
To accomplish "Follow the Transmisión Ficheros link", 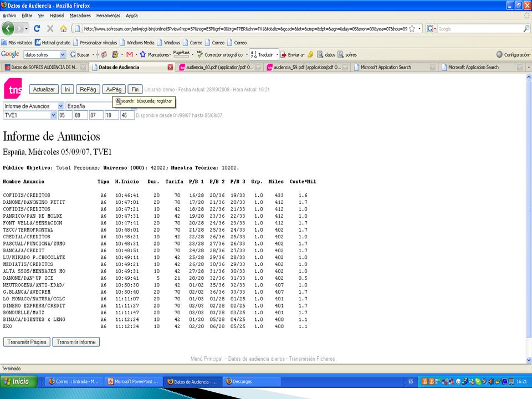I will pyautogui.click(x=312, y=359).
